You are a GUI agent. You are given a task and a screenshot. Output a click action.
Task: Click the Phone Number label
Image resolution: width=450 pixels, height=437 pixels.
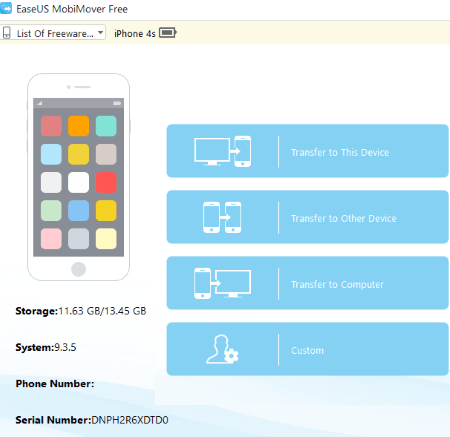55,384
